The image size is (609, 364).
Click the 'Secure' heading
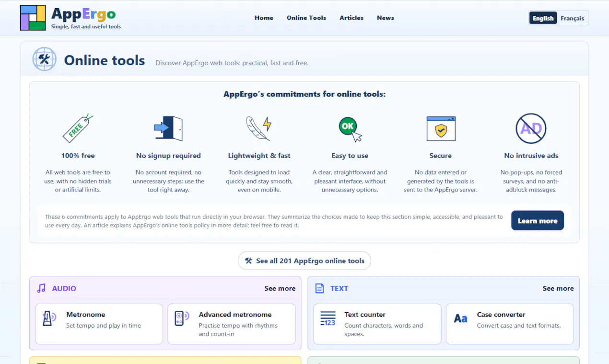click(441, 156)
